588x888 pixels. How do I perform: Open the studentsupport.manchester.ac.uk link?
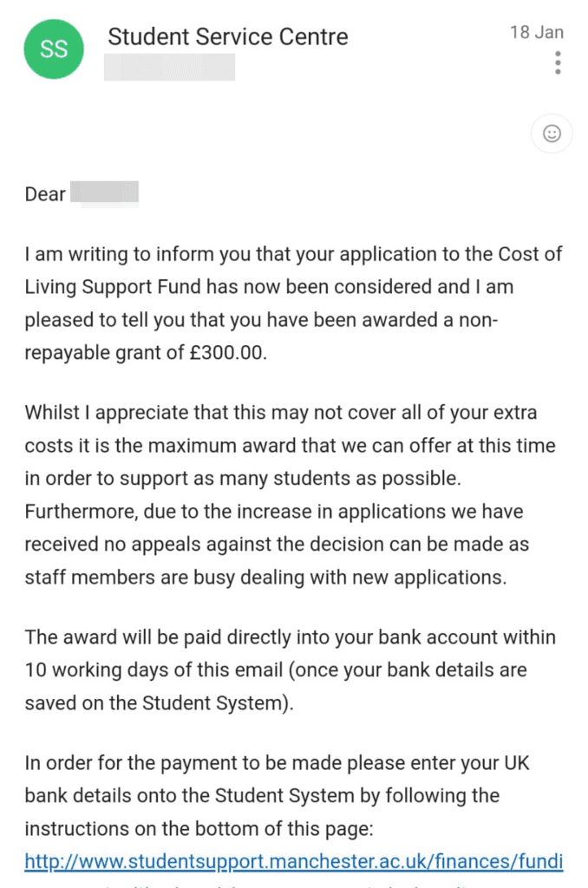[x=293, y=861]
